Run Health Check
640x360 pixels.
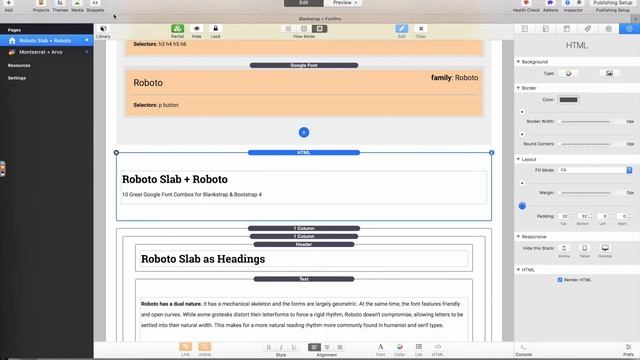[x=526, y=5]
